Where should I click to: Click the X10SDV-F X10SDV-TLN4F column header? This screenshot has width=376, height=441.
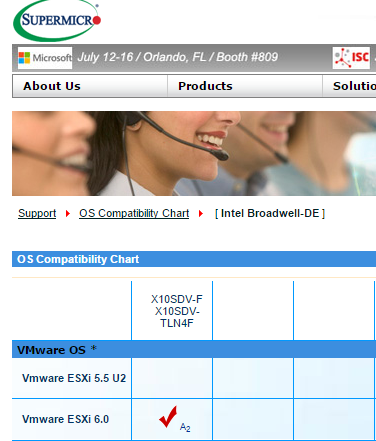pos(176,311)
